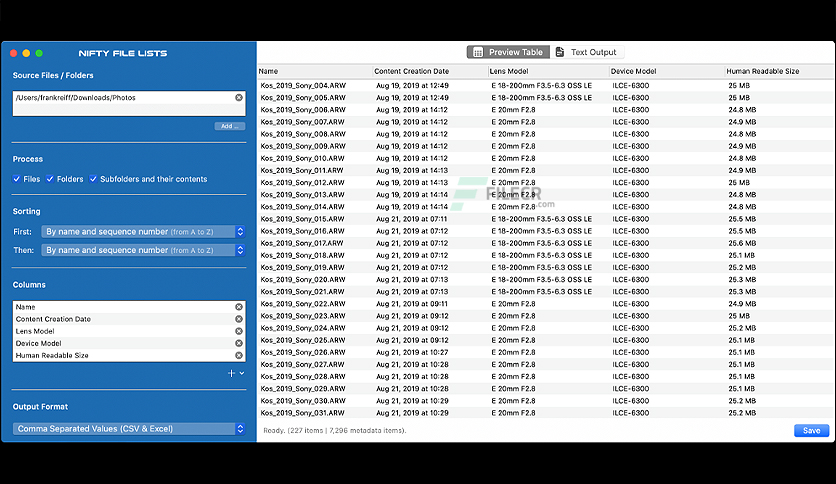Open the Output Format dropdown
836x484 pixels.
click(x=128, y=429)
